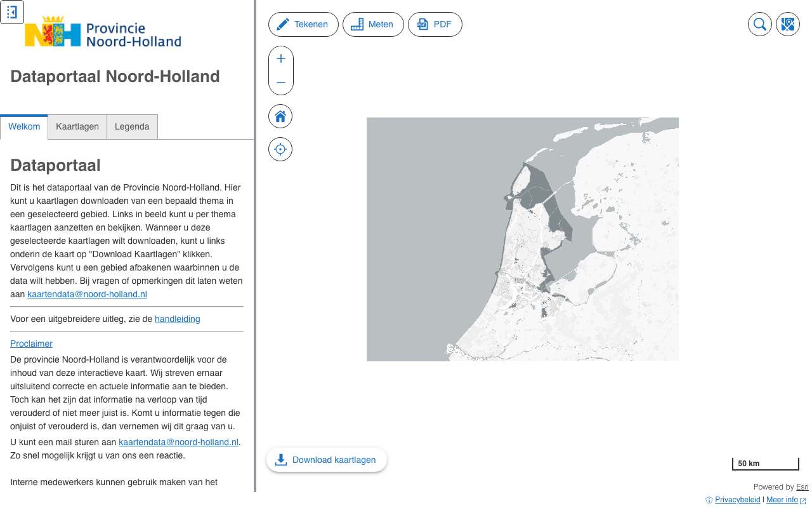Follow the Proclaimer link

click(31, 344)
